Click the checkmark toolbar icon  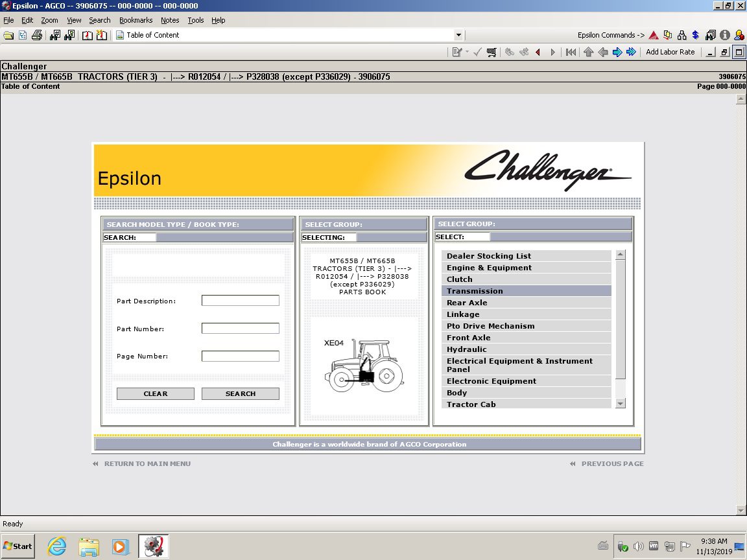(x=477, y=52)
